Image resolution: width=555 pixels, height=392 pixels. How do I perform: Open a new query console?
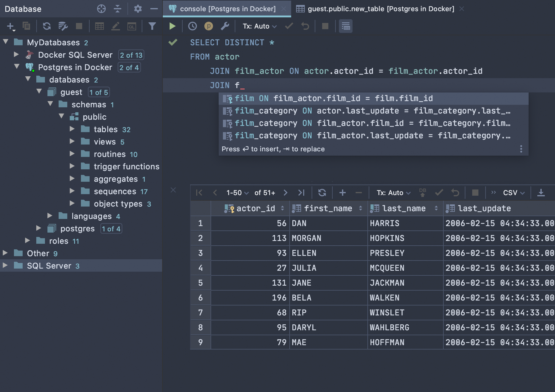click(x=132, y=26)
